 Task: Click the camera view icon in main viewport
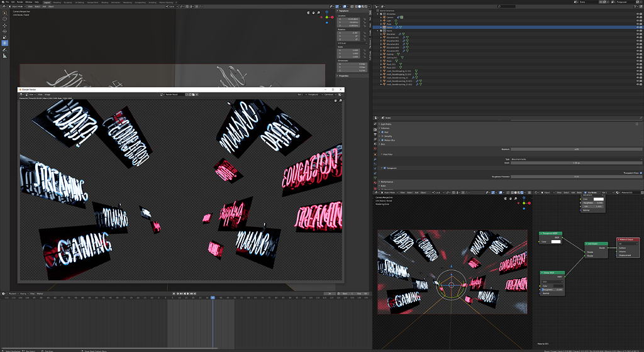308,13
